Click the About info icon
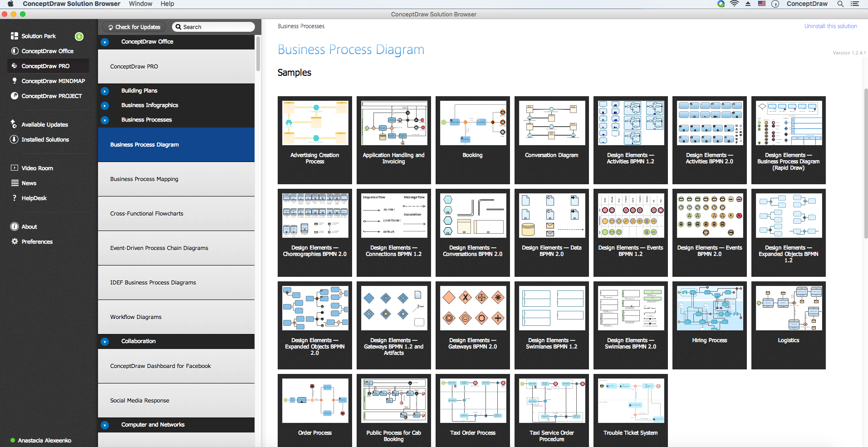Image resolution: width=868 pixels, height=447 pixels. click(15, 226)
